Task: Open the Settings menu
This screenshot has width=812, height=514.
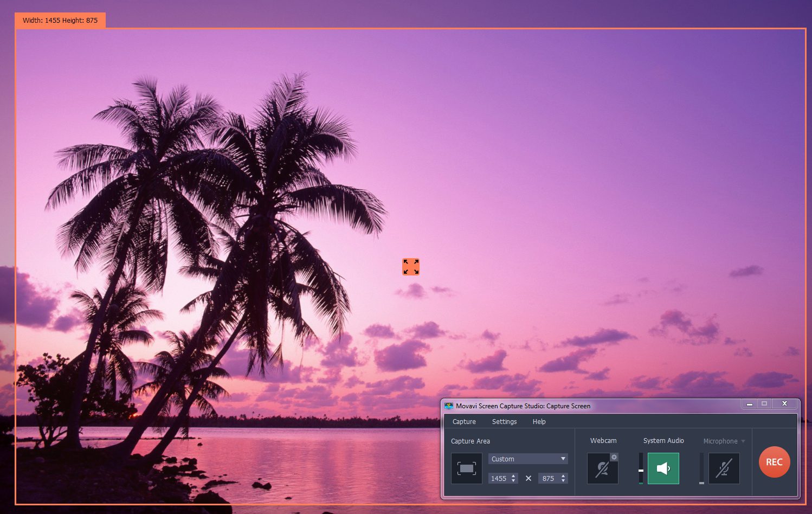Action: point(504,421)
